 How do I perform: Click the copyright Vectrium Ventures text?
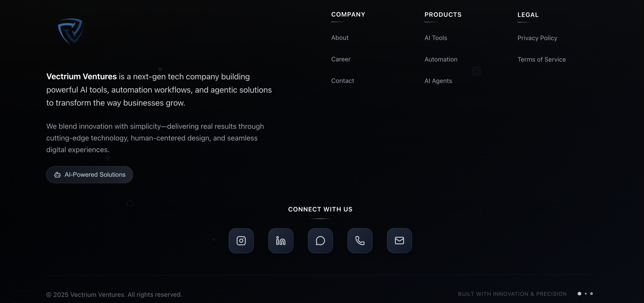pos(114,294)
